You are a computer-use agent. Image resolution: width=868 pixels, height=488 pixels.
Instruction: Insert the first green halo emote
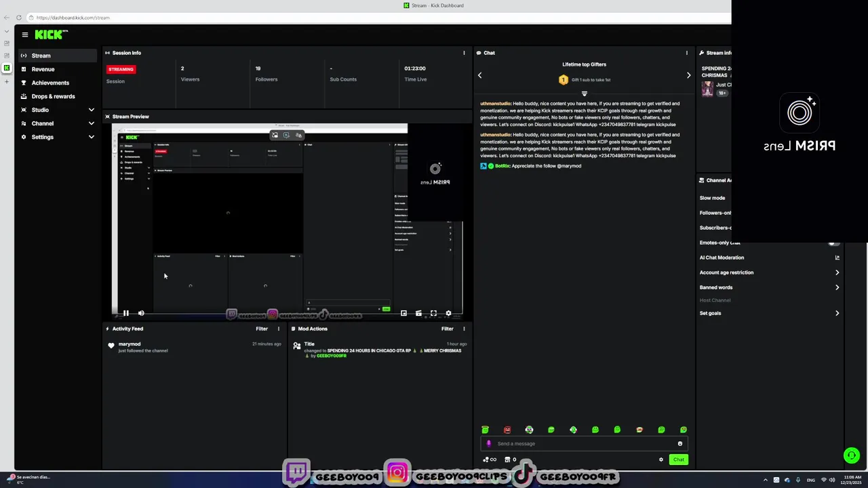pyautogui.click(x=485, y=430)
